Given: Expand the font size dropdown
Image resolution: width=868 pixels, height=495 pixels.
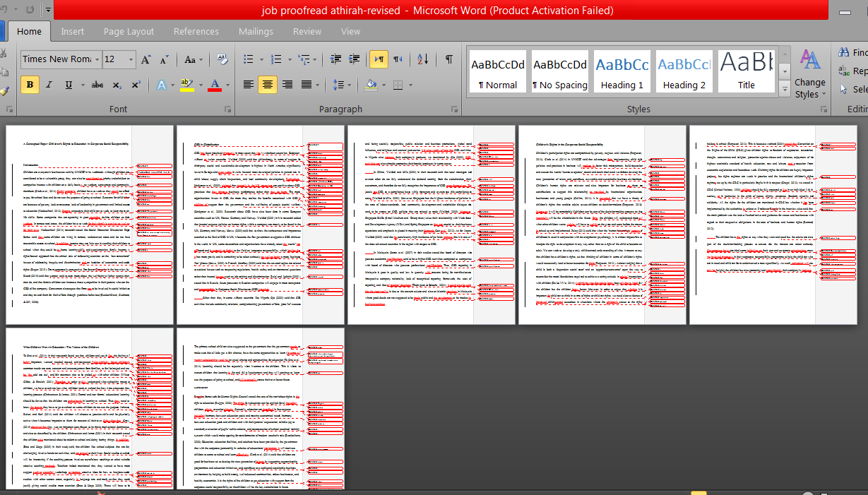Looking at the screenshot, I should pyautogui.click(x=131, y=59).
